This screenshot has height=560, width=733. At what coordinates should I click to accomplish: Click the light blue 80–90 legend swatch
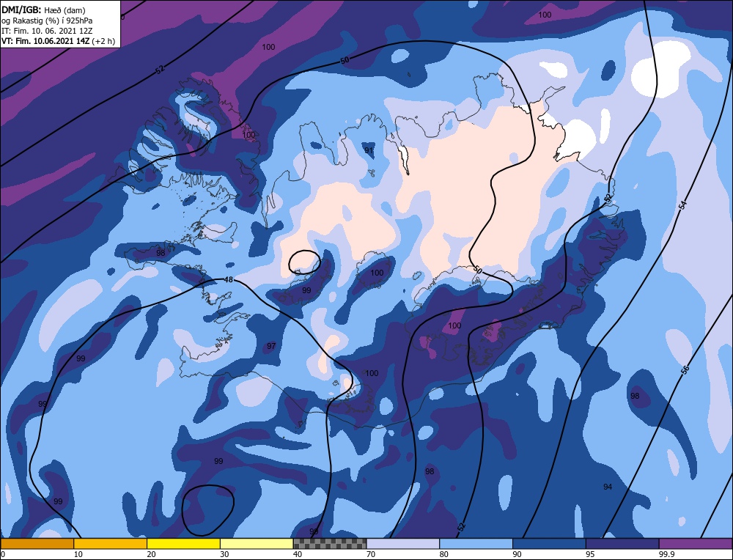pos(476,543)
